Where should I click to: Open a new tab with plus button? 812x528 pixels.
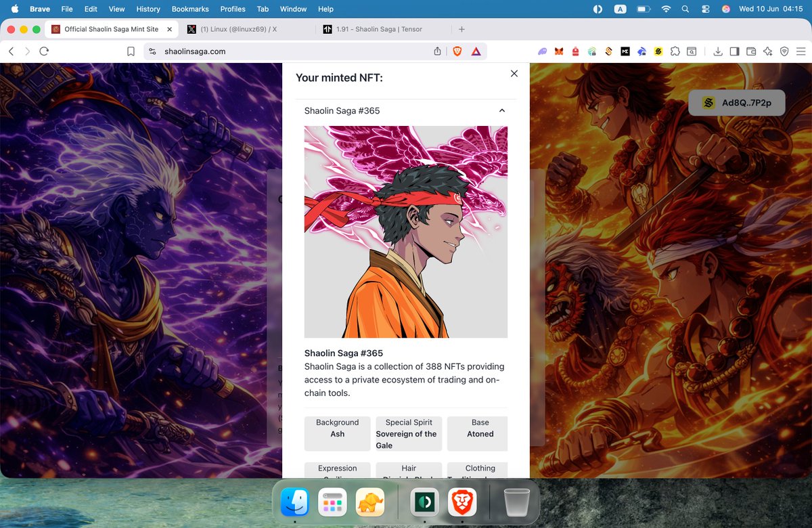[462, 29]
